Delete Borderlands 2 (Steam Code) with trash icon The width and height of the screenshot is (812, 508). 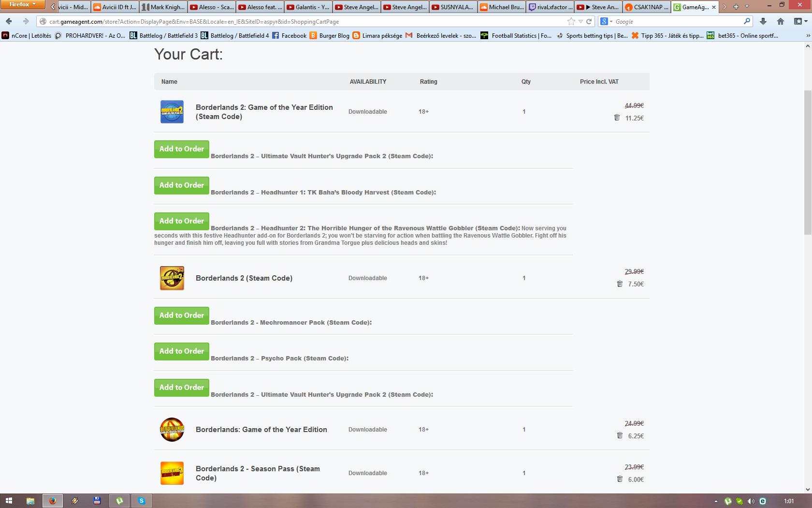[x=620, y=284]
